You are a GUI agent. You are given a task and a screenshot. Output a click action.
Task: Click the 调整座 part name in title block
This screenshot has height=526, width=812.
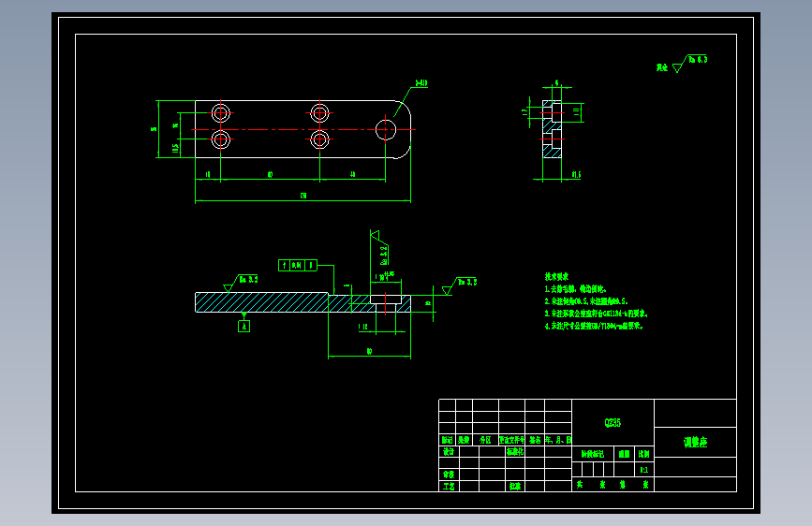[695, 442]
